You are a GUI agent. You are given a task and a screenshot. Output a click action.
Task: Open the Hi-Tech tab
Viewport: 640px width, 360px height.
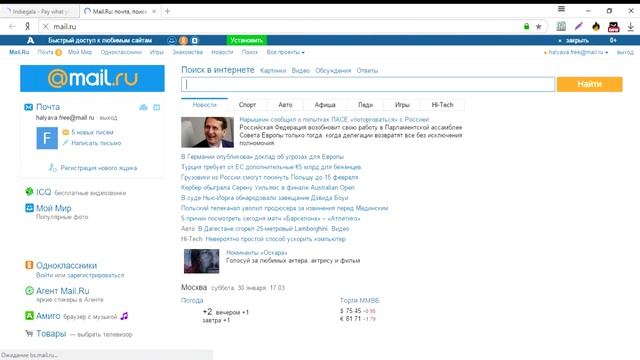442,105
